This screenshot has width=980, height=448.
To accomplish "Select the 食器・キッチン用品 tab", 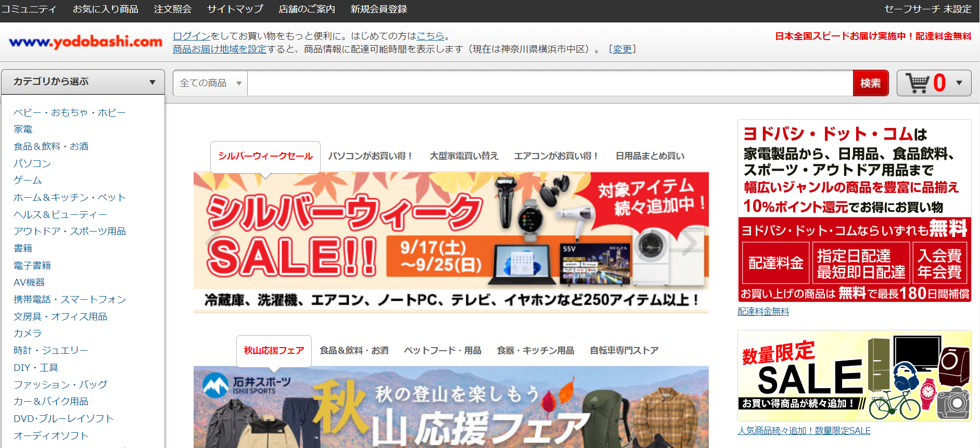I will point(536,351).
